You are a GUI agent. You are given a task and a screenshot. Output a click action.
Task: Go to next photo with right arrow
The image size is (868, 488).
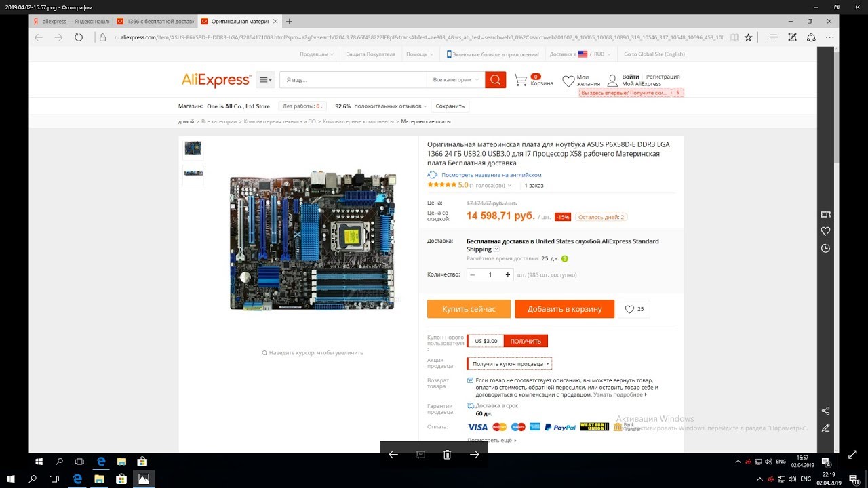(474, 455)
